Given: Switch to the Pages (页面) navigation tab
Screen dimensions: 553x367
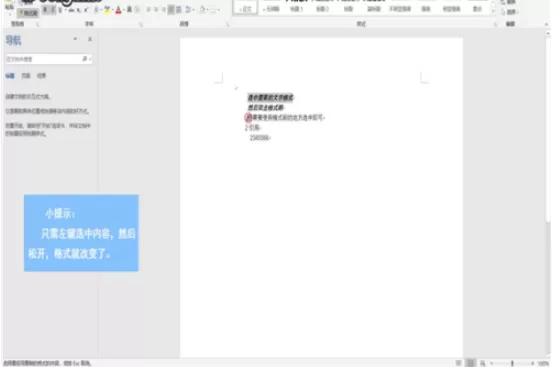Looking at the screenshot, I should pyautogui.click(x=26, y=75).
